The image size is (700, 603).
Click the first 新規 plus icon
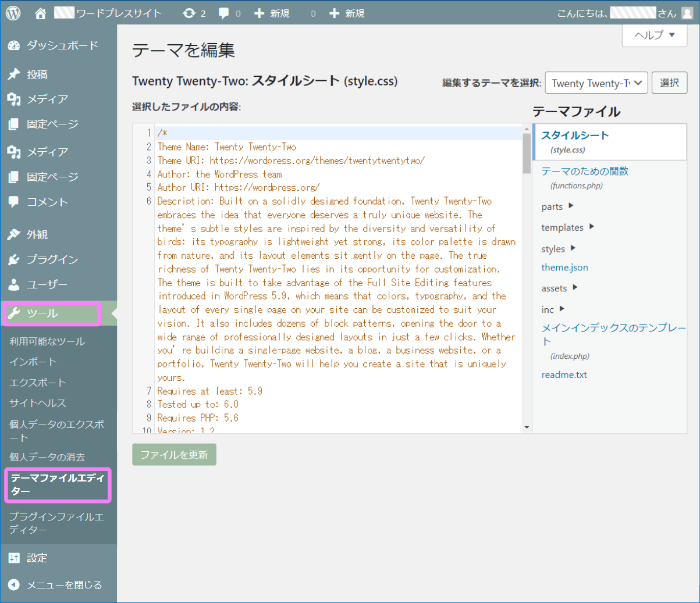(260, 12)
